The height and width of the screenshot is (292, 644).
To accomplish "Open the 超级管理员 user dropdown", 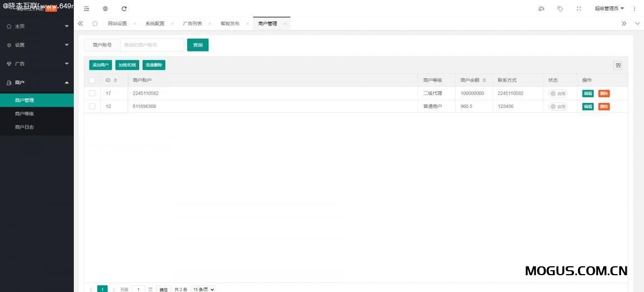I will point(609,9).
